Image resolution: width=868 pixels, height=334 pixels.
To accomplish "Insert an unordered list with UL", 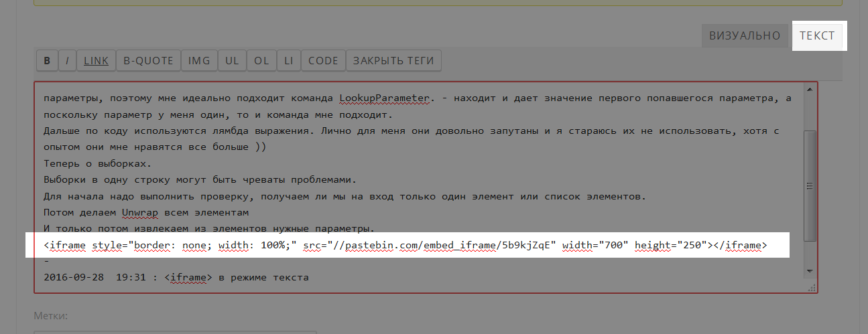I will (x=232, y=61).
